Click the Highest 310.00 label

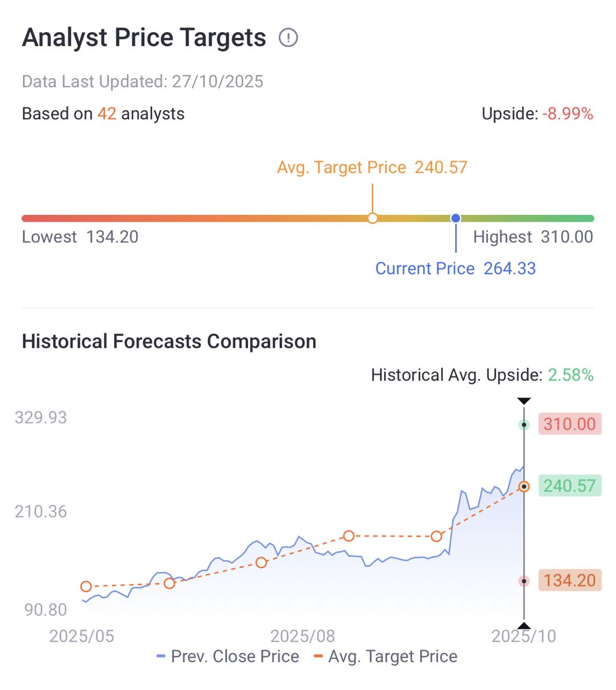pyautogui.click(x=533, y=237)
